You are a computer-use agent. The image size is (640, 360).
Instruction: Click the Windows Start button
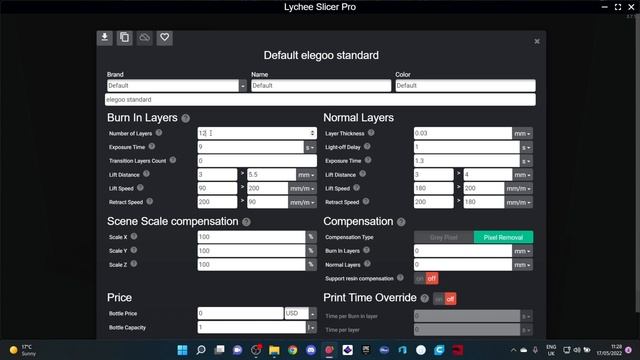pos(182,350)
